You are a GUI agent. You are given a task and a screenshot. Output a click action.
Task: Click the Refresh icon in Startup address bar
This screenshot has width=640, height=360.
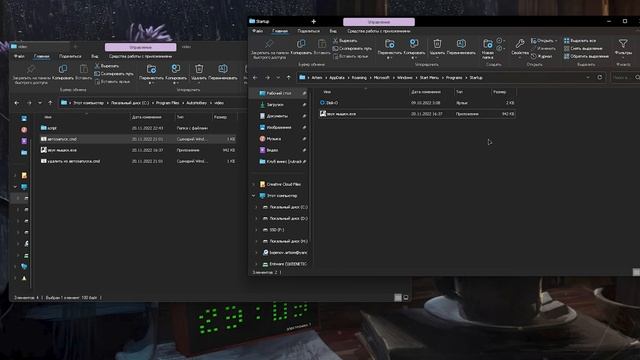coord(600,78)
